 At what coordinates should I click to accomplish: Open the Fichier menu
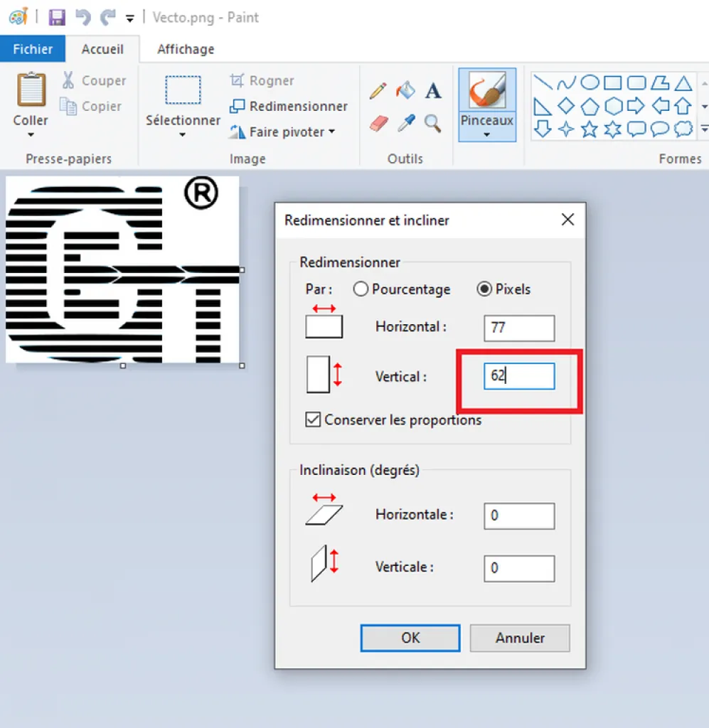tap(33, 49)
